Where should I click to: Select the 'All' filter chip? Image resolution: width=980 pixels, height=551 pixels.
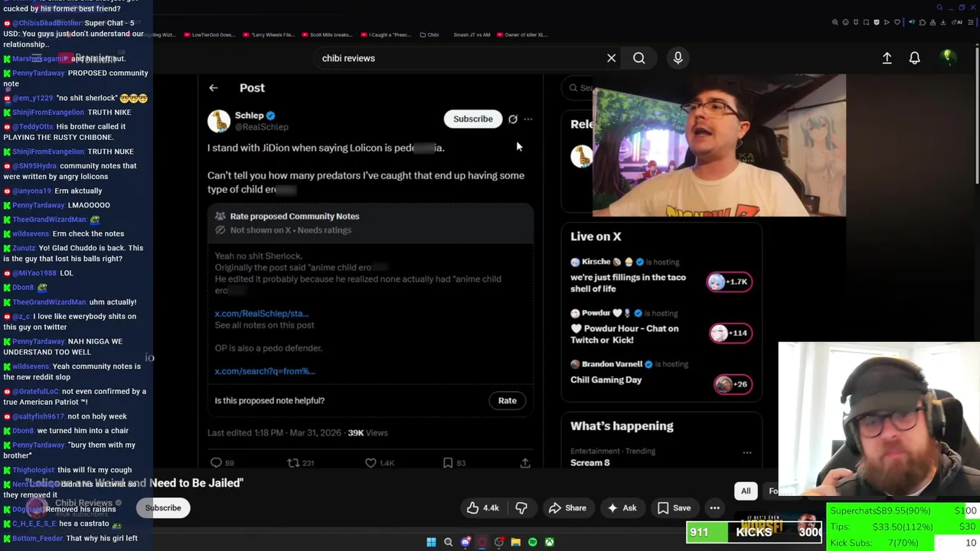coord(746,491)
